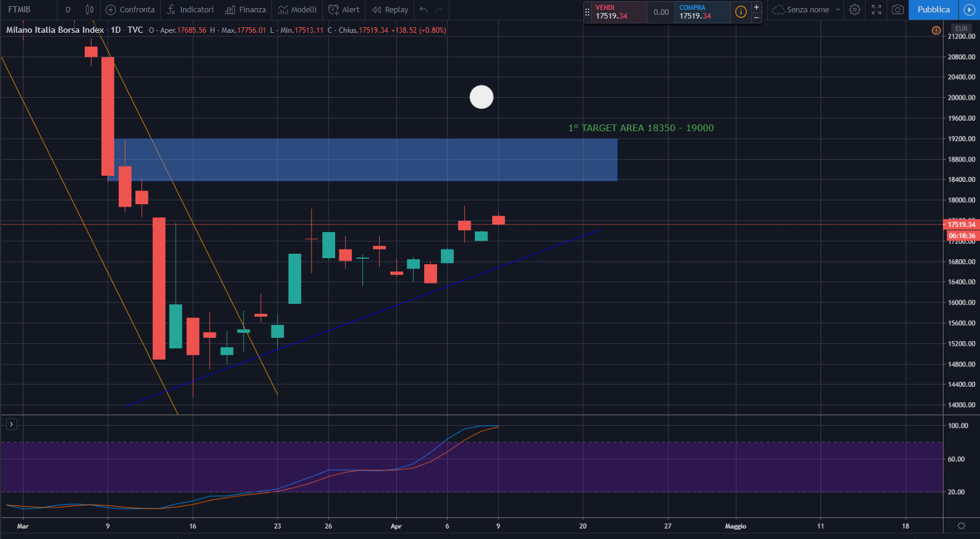Grab the trading panel drag handle
980x539 pixels.
tap(587, 12)
